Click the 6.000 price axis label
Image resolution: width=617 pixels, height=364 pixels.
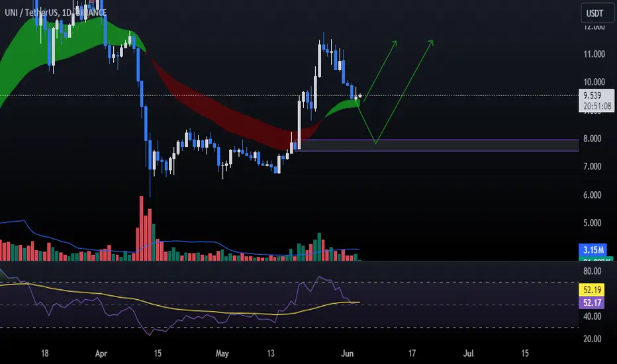[593, 195]
